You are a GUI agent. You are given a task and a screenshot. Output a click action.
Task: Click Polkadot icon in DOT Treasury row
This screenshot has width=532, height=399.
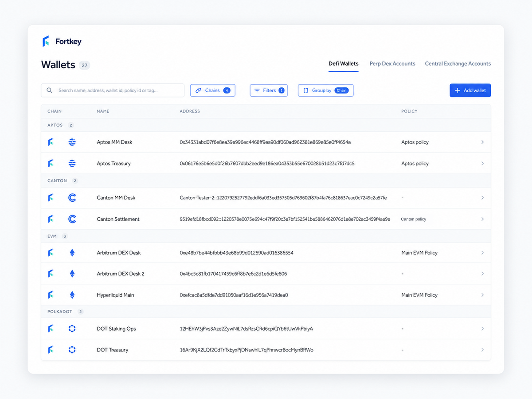72,350
